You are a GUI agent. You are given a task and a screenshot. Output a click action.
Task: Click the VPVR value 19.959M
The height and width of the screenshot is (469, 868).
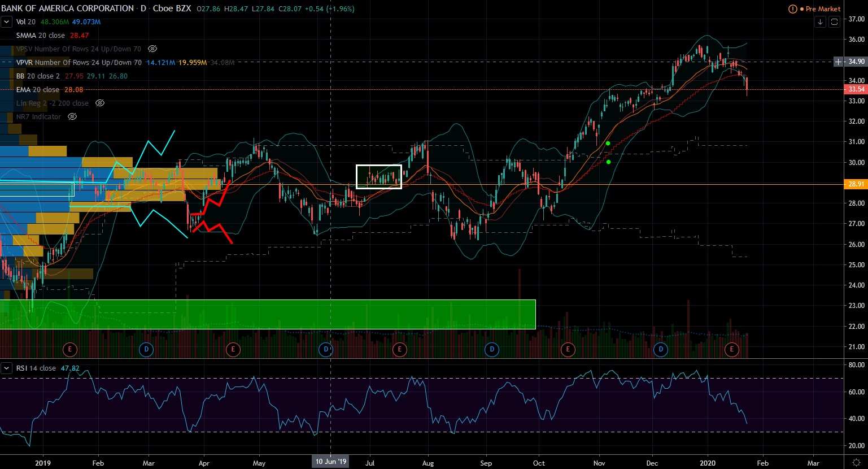click(x=193, y=63)
